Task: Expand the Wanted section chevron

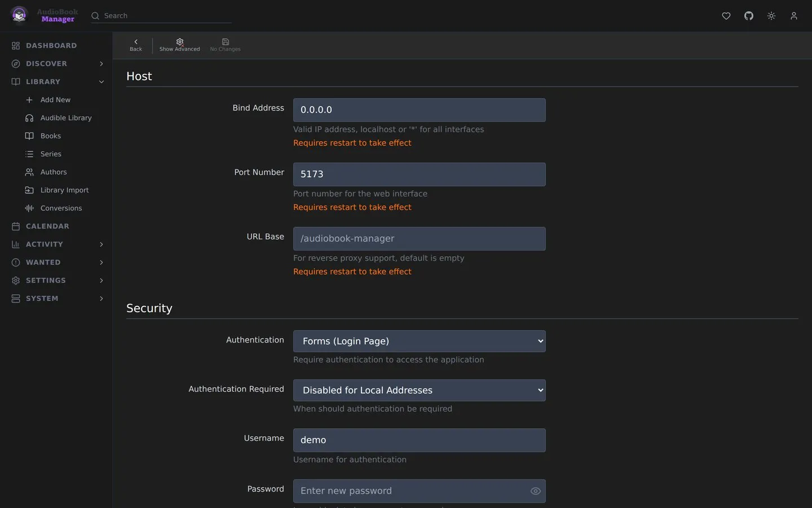Action: [101, 262]
